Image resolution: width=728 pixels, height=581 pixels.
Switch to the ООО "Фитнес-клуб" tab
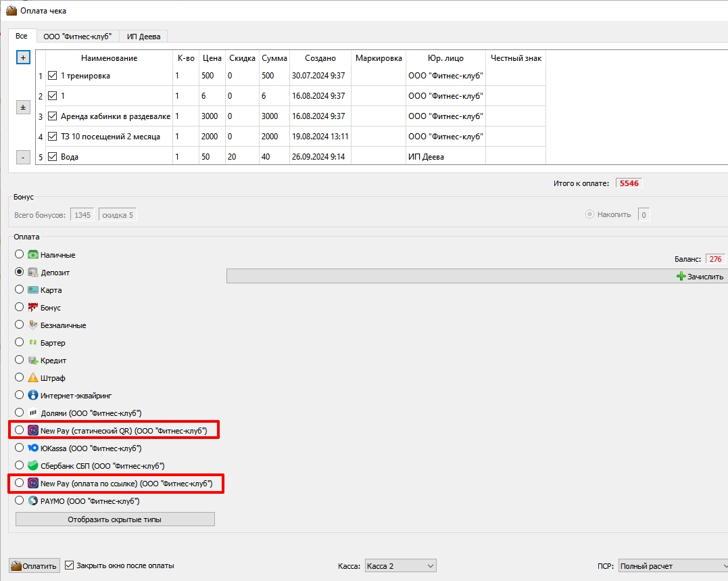(x=78, y=37)
